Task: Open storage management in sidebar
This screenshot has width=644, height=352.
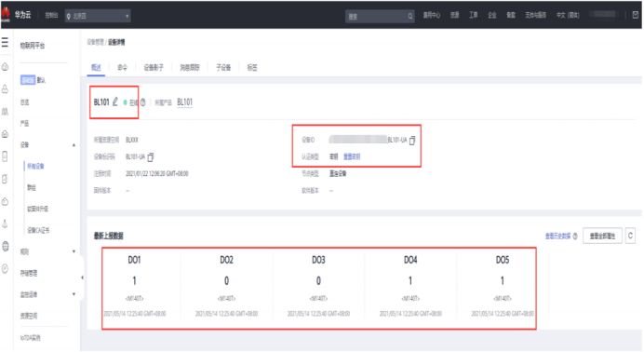Action: point(29,273)
